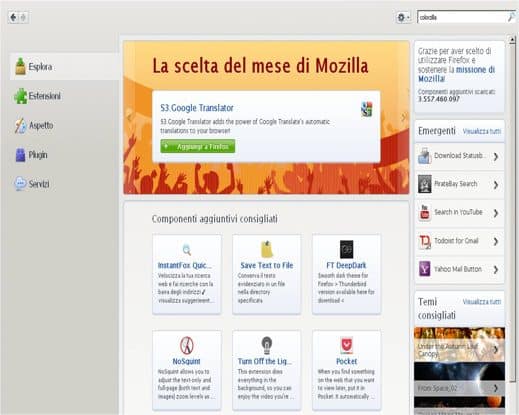Image resolution: width=519 pixels, height=415 pixels.
Task: Click the Search in YouTube icon
Action: coord(425,213)
